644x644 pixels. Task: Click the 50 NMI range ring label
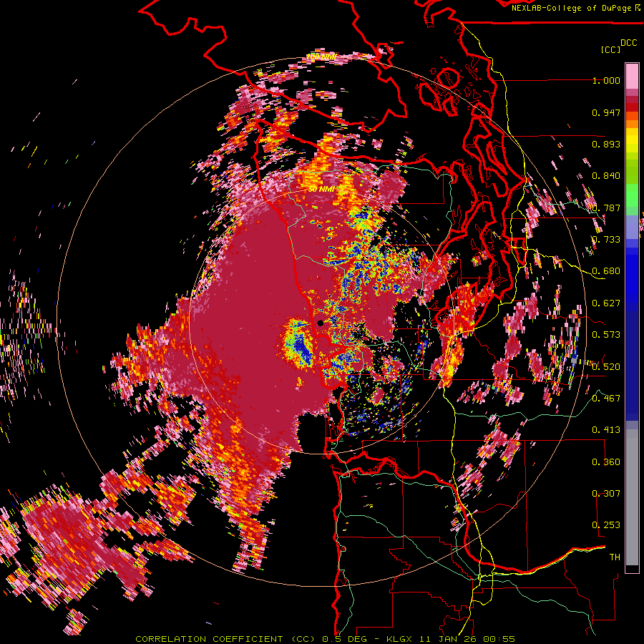click(x=321, y=190)
